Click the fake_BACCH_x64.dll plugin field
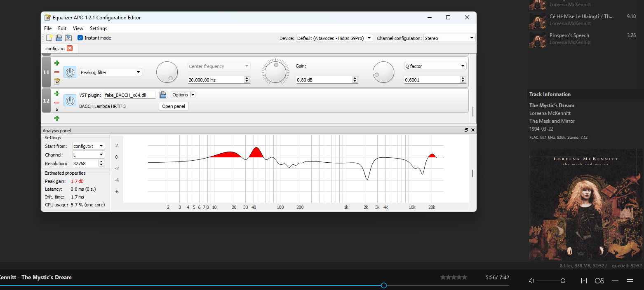This screenshot has height=290, width=644. pos(130,95)
